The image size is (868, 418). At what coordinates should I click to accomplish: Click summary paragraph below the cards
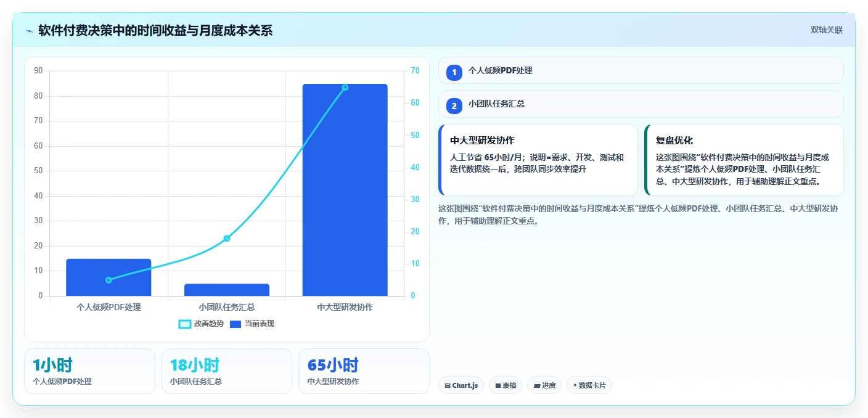point(638,215)
